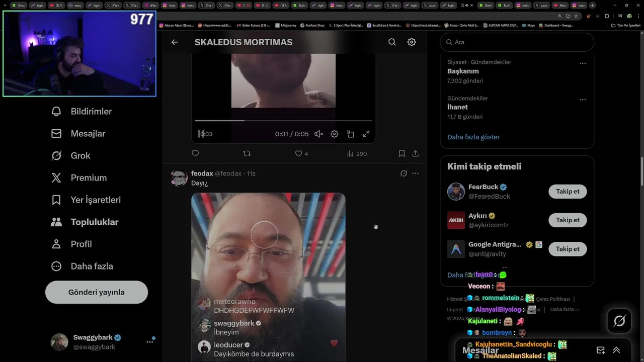Open the Swaggybark account switcher menu
The width and height of the screenshot is (644, 362).
pyautogui.click(x=103, y=342)
